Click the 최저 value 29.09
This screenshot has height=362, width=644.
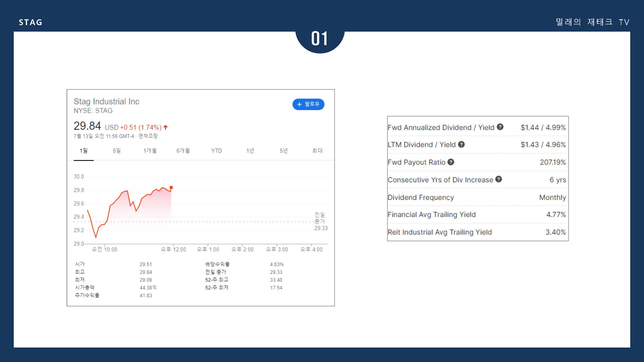(x=146, y=280)
